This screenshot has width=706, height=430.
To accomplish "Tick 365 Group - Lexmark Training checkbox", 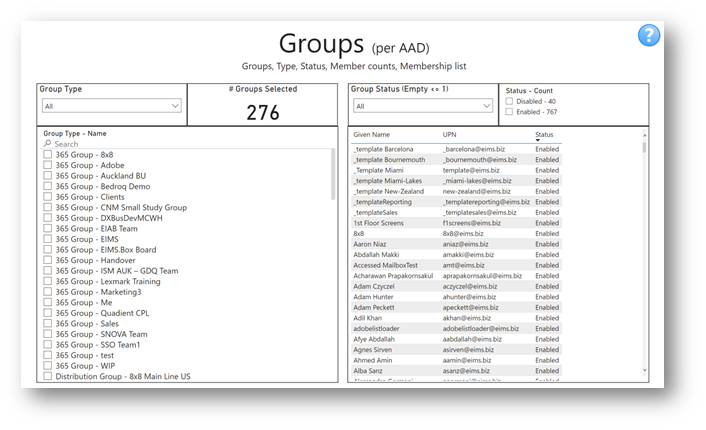I will click(x=47, y=281).
